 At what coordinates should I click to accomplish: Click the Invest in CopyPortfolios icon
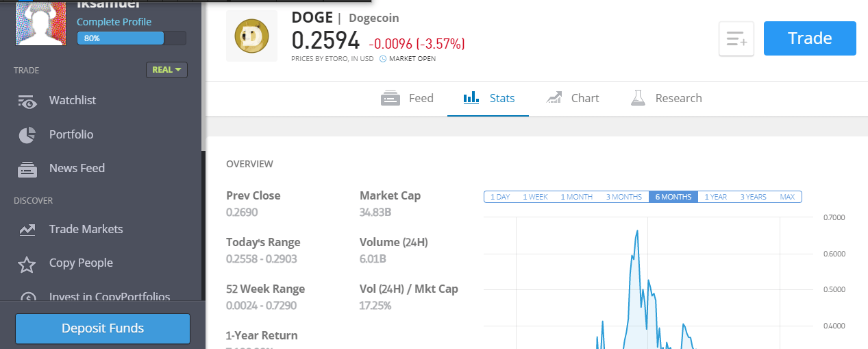click(27, 298)
